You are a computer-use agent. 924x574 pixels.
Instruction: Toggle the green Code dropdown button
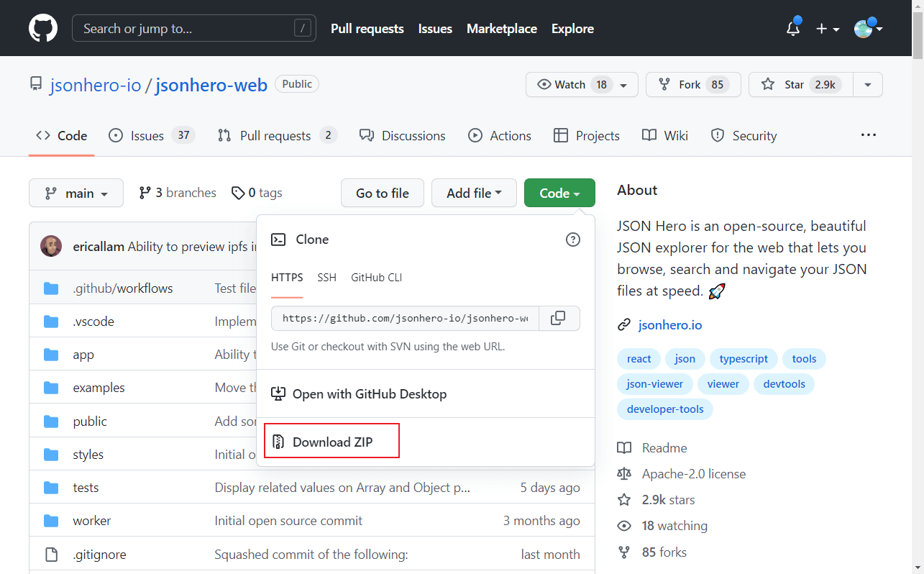tap(559, 193)
